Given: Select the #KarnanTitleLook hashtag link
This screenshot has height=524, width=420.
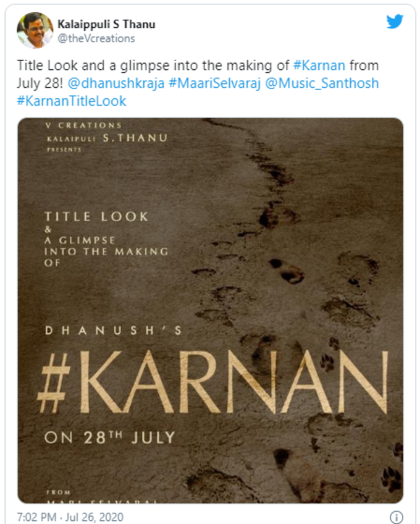Looking at the screenshot, I should pos(72,101).
